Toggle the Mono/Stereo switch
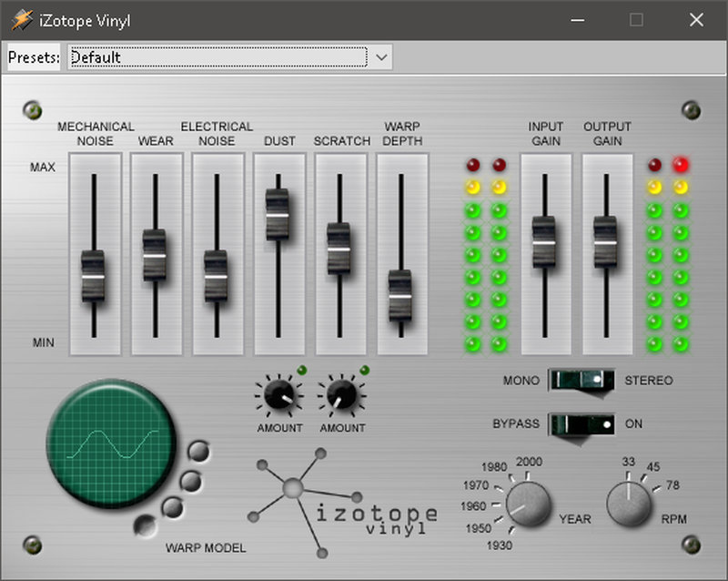 point(581,380)
